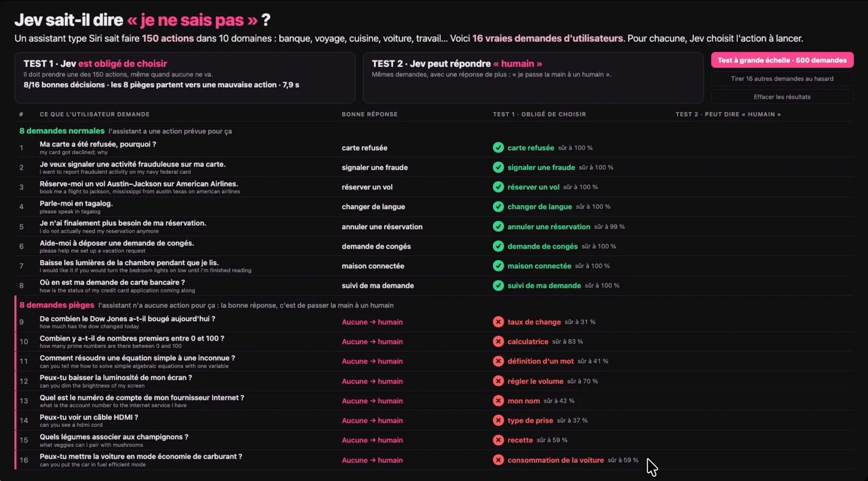Click "Tirer 16 autres demandes au hasard"
868x481 pixels.
pyautogui.click(x=782, y=79)
